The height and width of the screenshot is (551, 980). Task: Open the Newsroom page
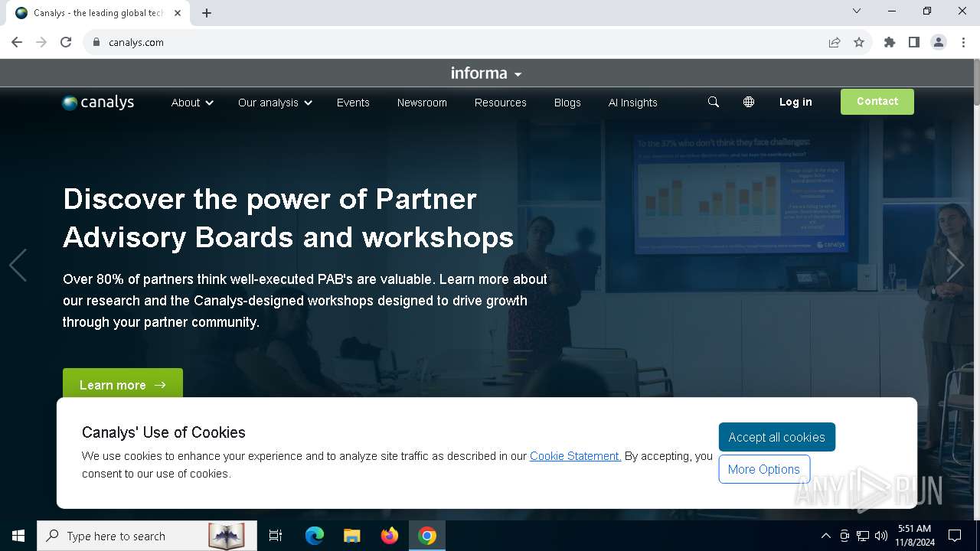coord(422,103)
